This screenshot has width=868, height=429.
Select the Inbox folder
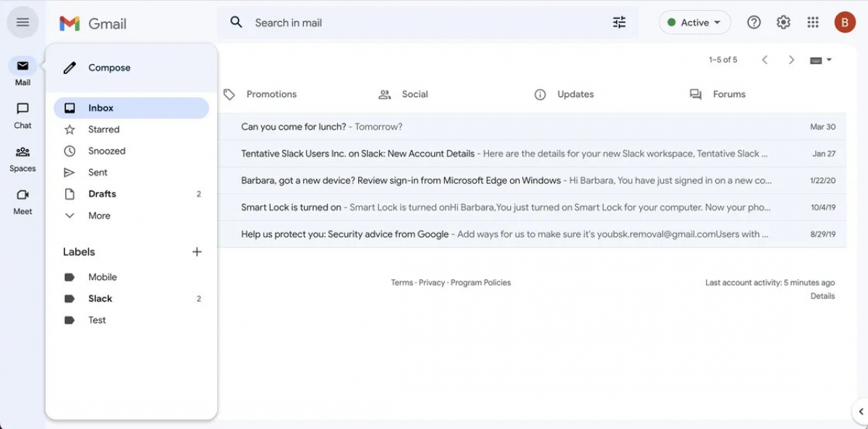click(131, 108)
